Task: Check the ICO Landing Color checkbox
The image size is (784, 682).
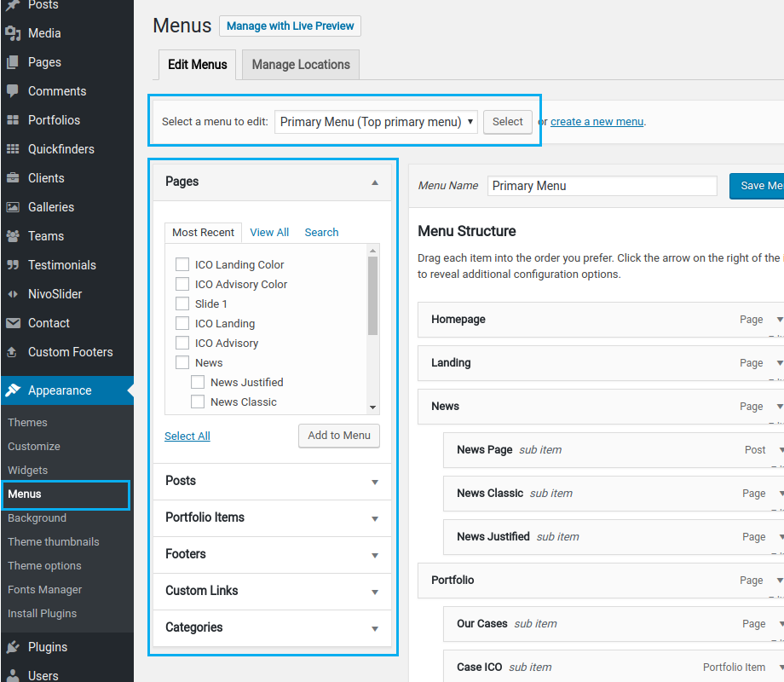Action: coord(182,264)
